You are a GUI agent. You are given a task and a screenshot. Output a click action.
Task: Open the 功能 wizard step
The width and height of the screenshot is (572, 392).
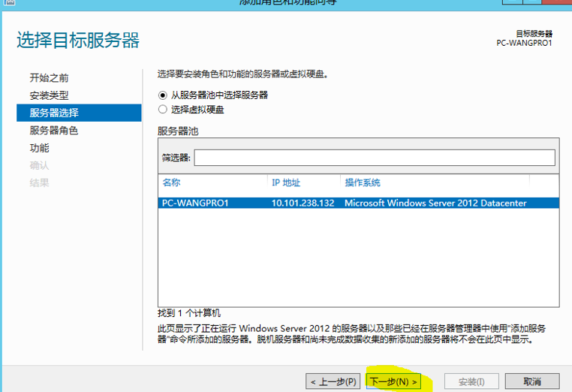(39, 148)
